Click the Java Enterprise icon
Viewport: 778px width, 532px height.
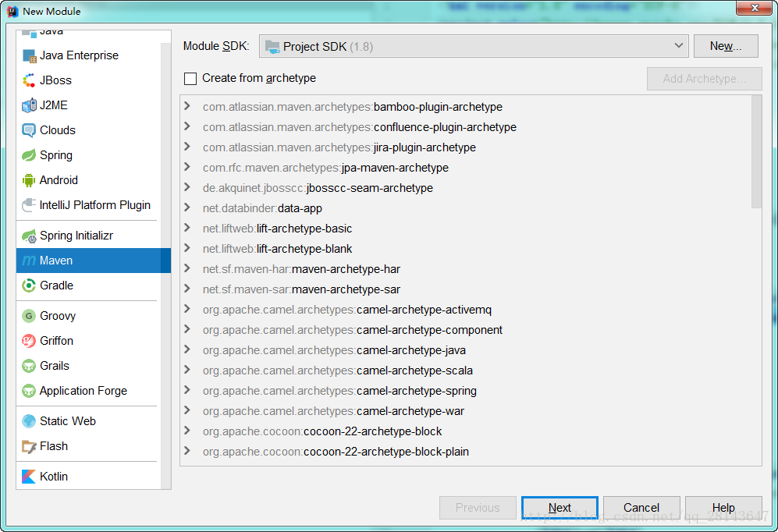(30, 55)
